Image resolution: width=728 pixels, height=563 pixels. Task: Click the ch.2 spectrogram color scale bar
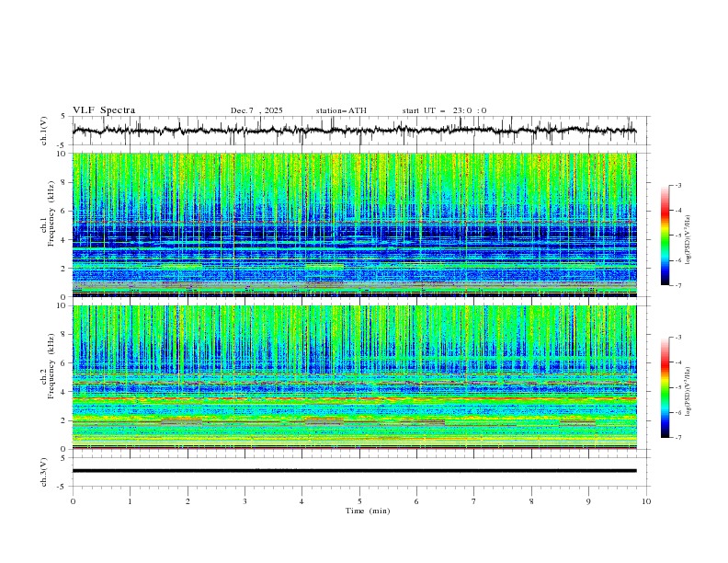coord(665,387)
